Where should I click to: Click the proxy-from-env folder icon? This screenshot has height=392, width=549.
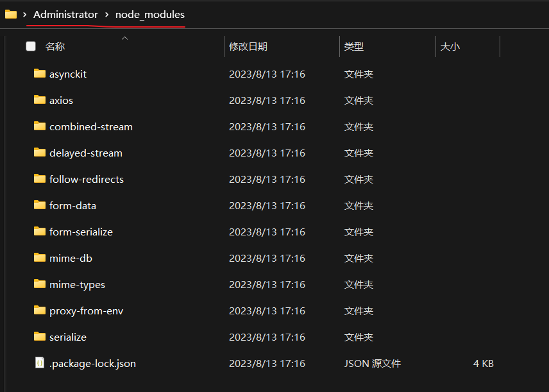(x=40, y=310)
